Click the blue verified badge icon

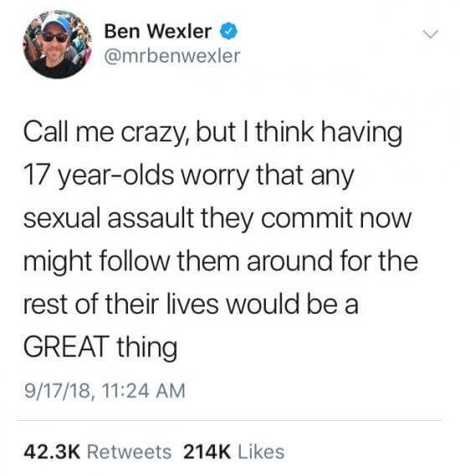(x=228, y=32)
